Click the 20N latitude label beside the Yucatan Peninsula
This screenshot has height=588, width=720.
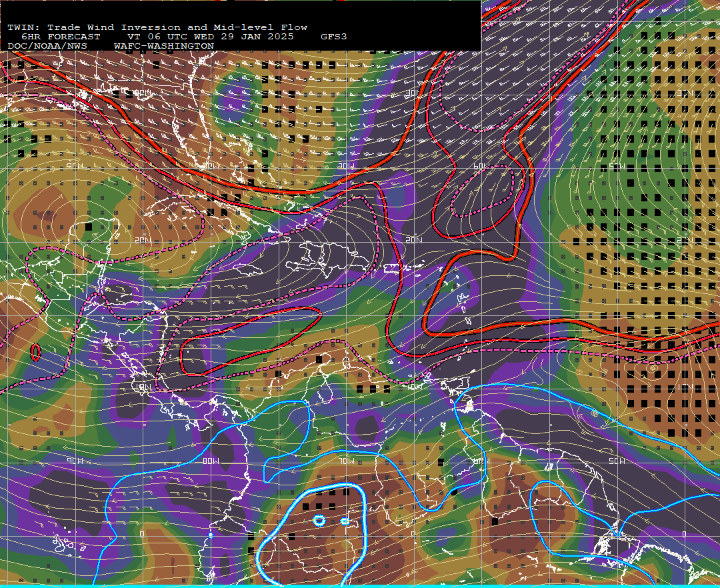point(143,240)
